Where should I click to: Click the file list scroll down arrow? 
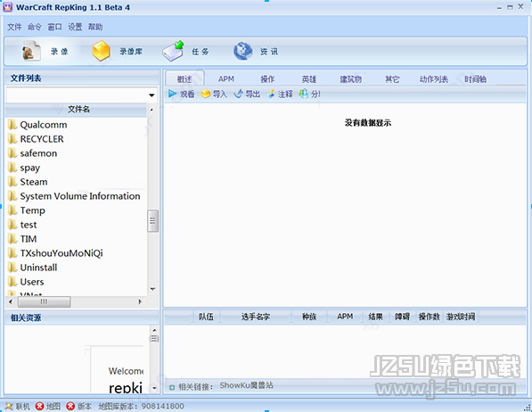click(152, 289)
